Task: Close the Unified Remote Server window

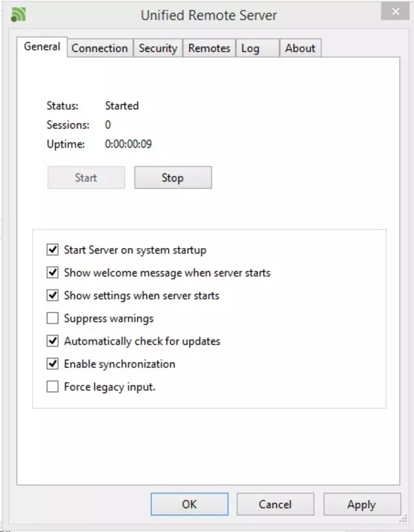Action: point(395,11)
